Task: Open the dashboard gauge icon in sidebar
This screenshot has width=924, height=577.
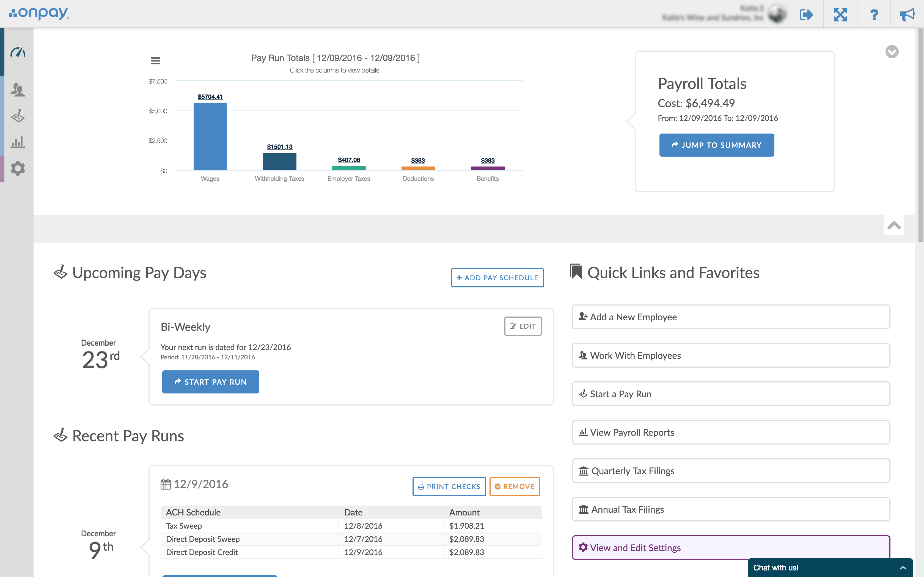Action: [x=18, y=52]
